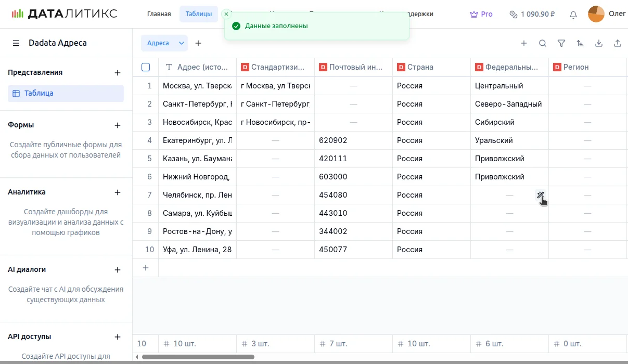Open the balance 1 090.90 ₽ button

pos(532,14)
